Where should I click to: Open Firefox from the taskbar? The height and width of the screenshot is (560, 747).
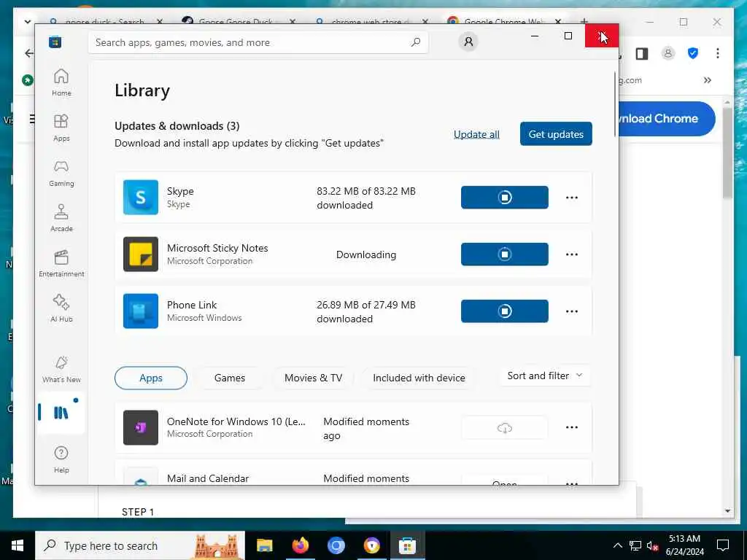pyautogui.click(x=300, y=545)
